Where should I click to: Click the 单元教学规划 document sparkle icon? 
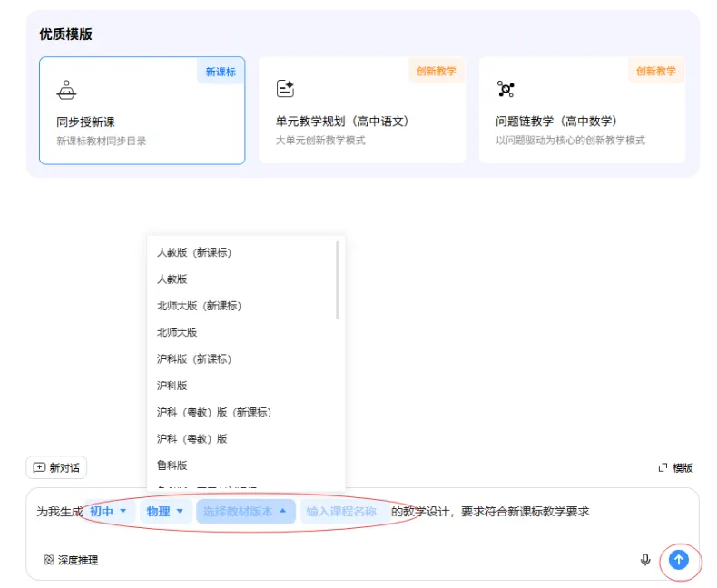285,88
